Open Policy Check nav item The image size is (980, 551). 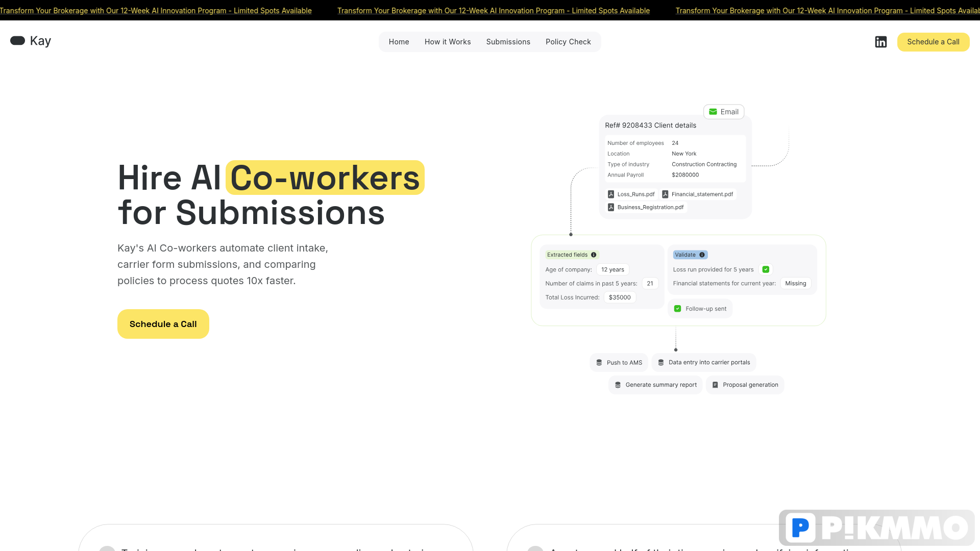[568, 42]
